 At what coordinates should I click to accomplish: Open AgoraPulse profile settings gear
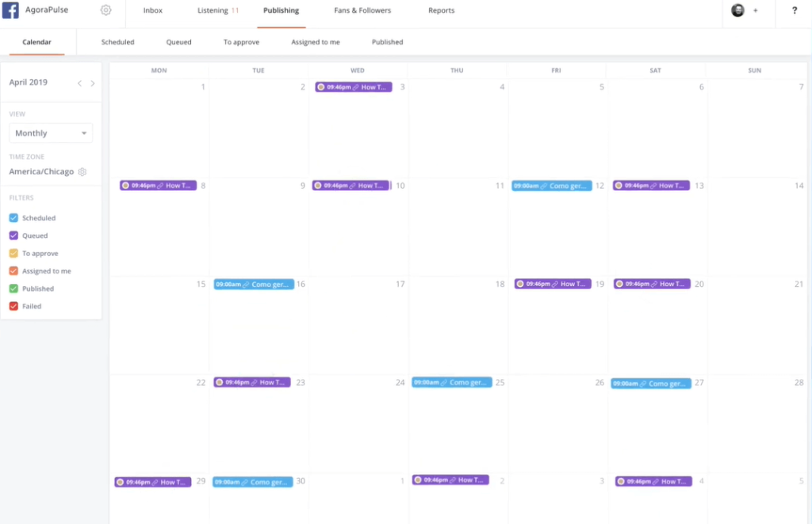105,10
